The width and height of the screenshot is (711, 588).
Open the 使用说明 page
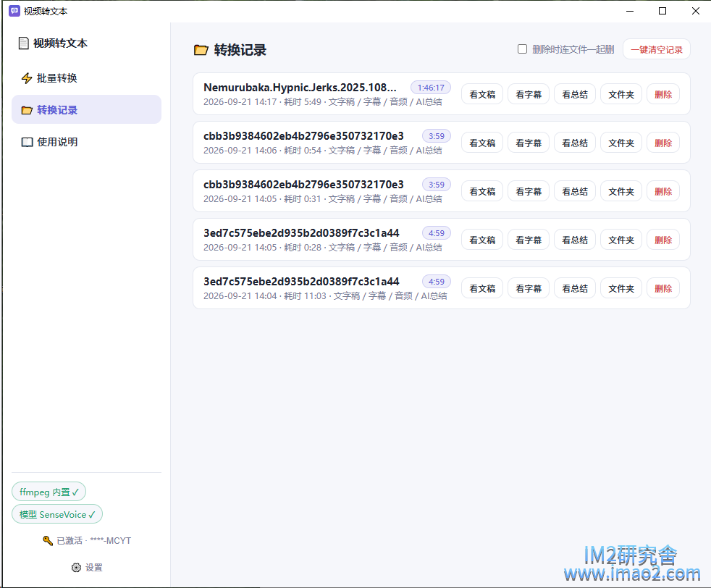[x=86, y=142]
